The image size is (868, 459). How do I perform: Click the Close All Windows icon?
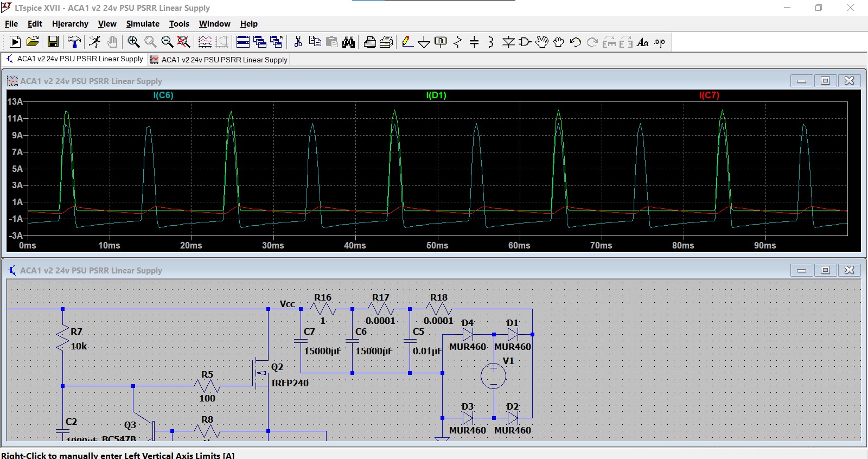[x=277, y=42]
